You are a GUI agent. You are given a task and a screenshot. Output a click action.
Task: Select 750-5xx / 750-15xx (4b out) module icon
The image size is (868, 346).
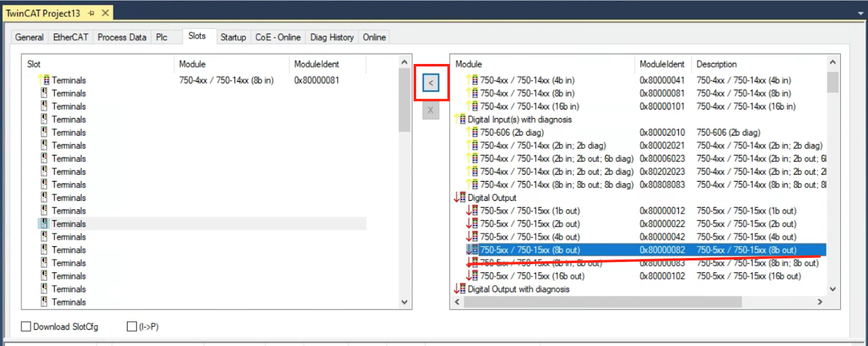point(473,236)
